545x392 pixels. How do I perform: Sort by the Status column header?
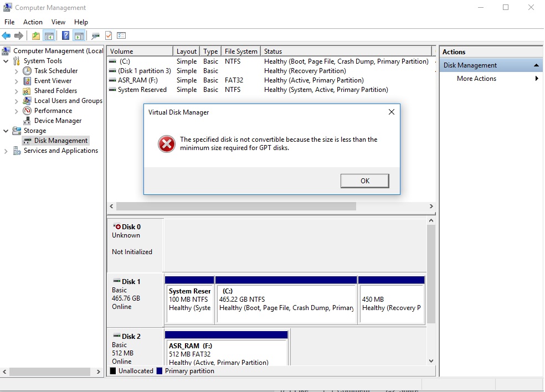point(346,51)
